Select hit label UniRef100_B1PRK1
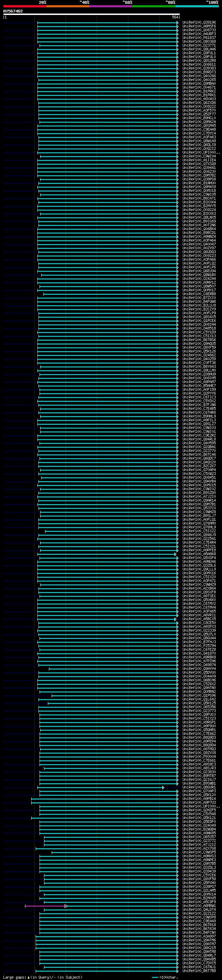The width and height of the screenshot is (222, 980). pyautogui.click(x=199, y=95)
